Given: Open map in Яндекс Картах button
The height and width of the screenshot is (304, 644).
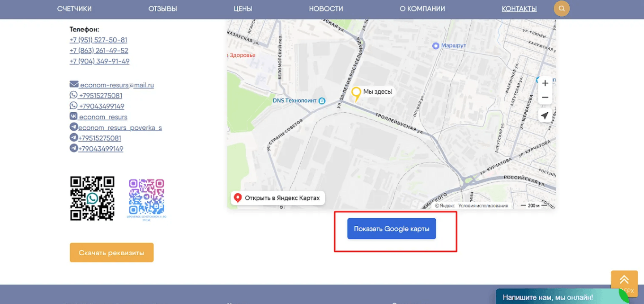Looking at the screenshot, I should point(278,198).
